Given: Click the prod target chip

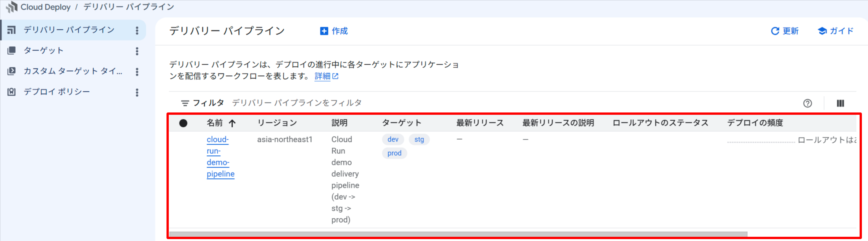Looking at the screenshot, I should coord(394,153).
